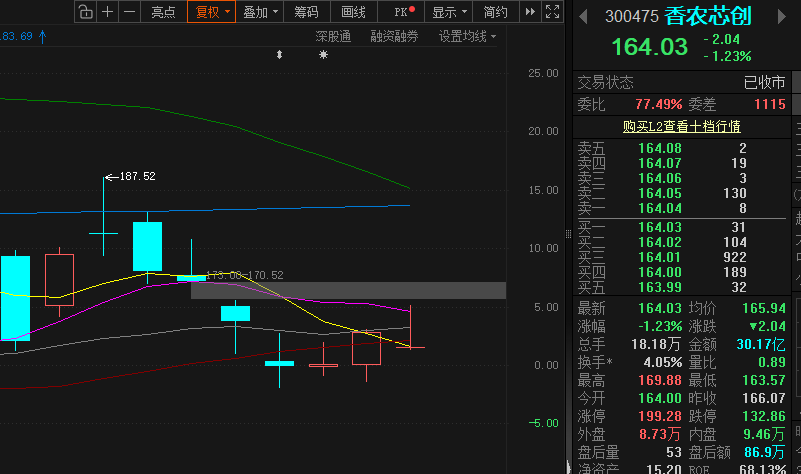Click the fast-forward double arrow icon

click(530, 12)
